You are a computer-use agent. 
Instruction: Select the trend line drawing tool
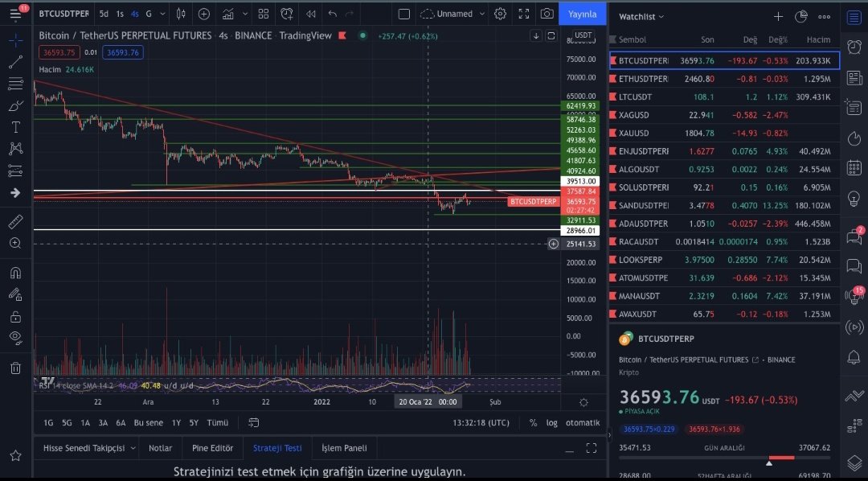15,62
